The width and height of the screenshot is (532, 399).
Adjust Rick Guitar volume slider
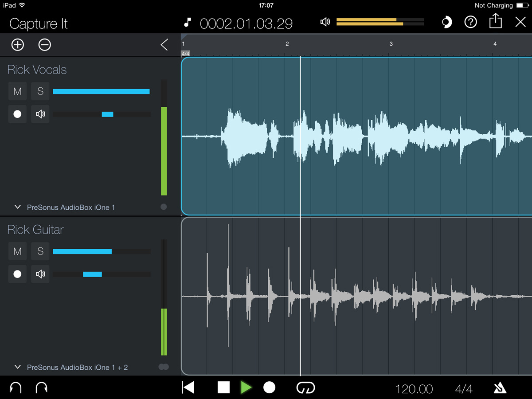pyautogui.click(x=102, y=251)
